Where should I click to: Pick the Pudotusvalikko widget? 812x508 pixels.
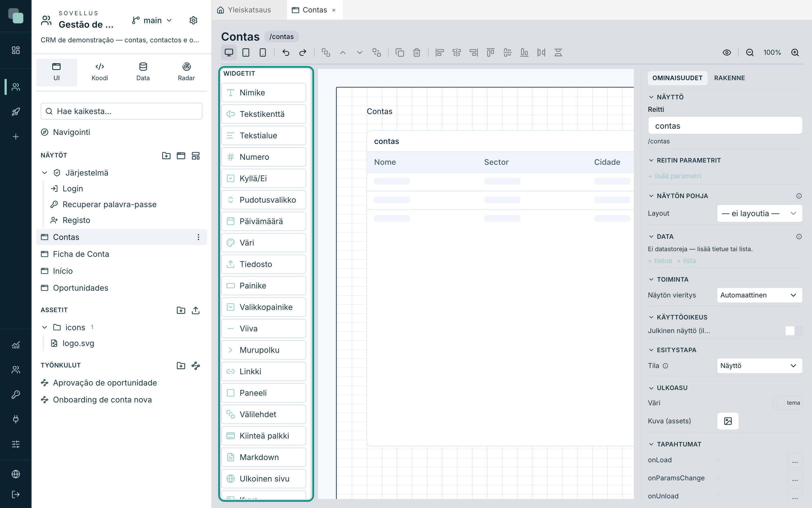click(x=264, y=200)
